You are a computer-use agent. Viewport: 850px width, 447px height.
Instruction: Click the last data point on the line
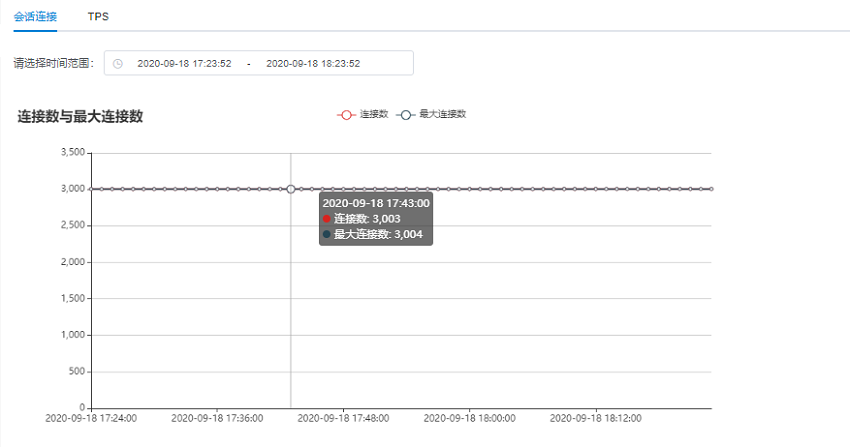[711, 189]
